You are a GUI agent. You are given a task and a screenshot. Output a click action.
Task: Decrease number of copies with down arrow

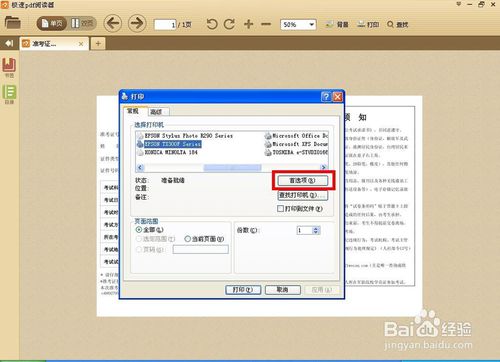pos(316,232)
